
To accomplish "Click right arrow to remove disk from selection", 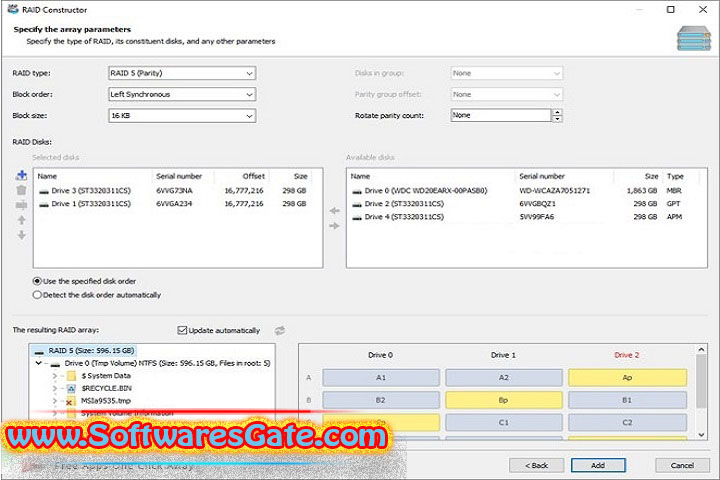I will pos(335,226).
